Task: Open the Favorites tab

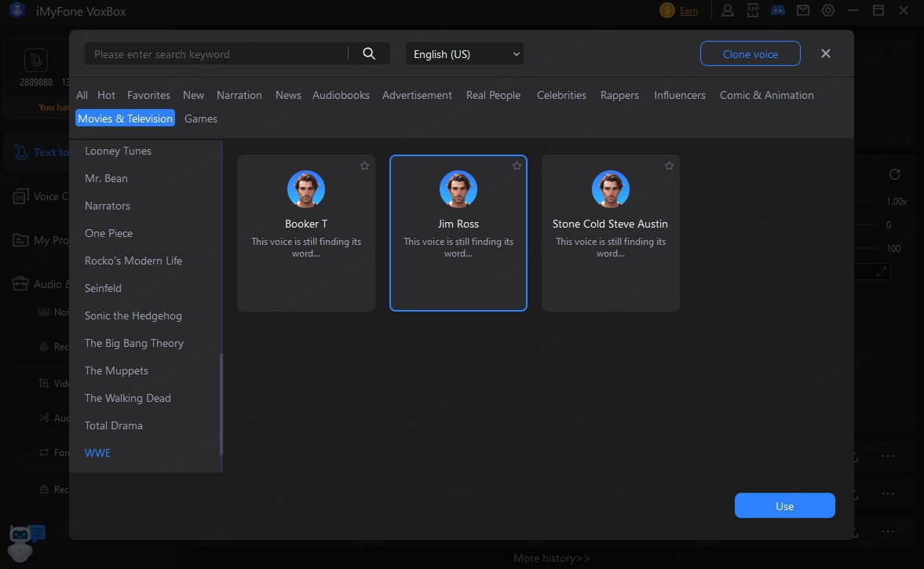Action: tap(148, 95)
